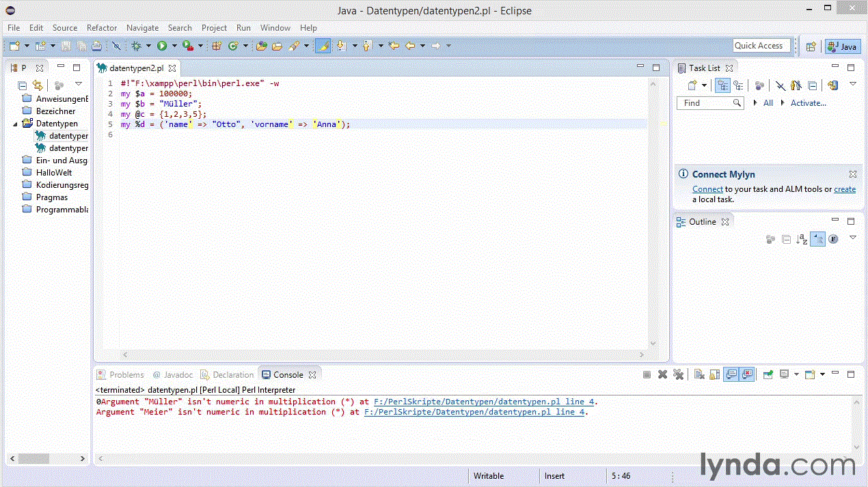This screenshot has width=868, height=487.
Task: Click the Previous Annotation icon
Action: click(x=367, y=46)
